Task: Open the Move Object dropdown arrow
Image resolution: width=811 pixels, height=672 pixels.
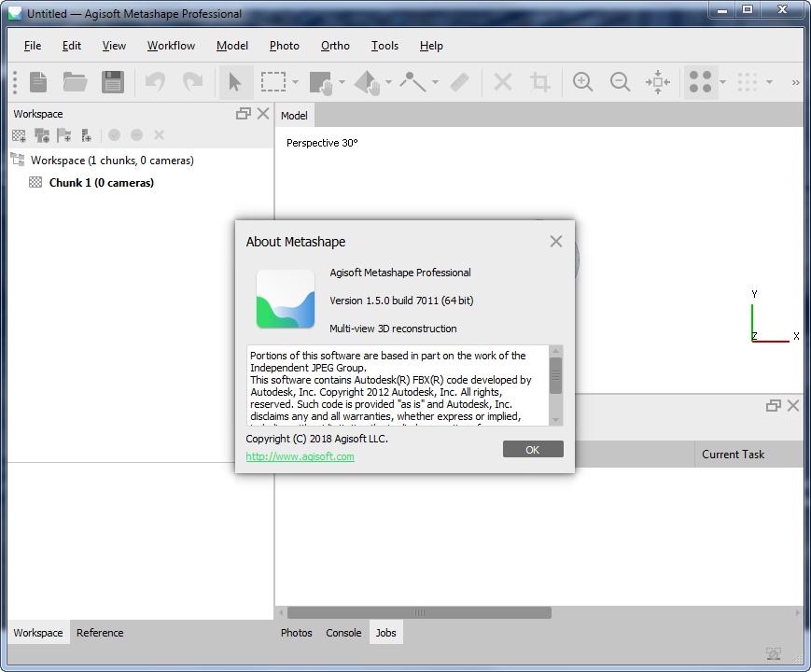Action: click(x=388, y=82)
